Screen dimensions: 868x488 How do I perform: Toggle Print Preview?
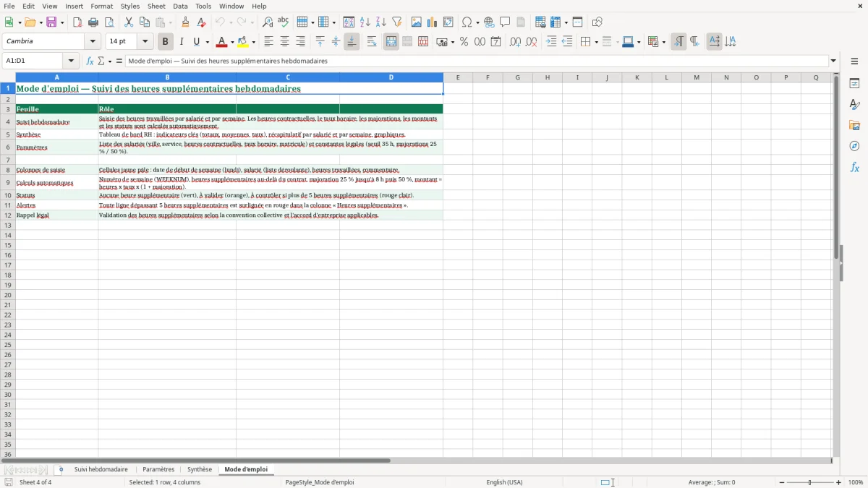coord(109,22)
